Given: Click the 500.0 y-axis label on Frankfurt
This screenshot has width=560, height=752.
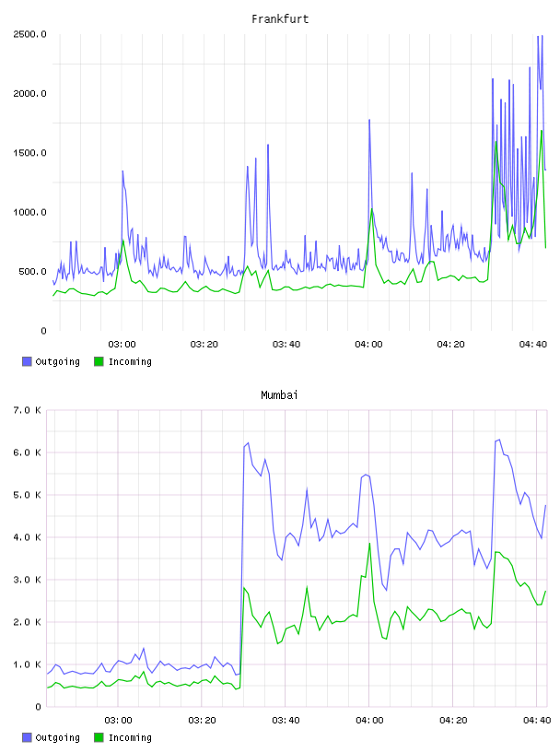Looking at the screenshot, I should (x=32, y=272).
